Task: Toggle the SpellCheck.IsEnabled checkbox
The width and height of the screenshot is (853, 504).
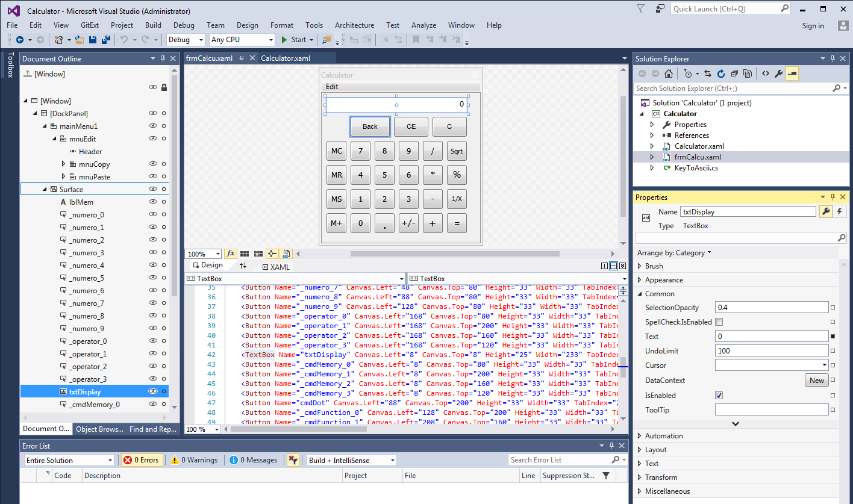Action: (x=719, y=322)
